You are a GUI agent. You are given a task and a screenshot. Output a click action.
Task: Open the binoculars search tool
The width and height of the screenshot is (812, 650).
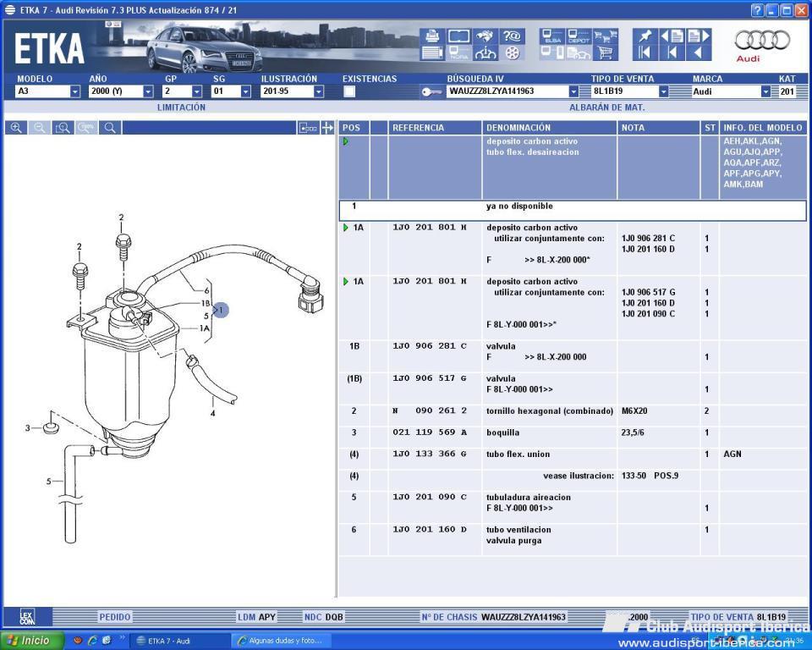pyautogui.click(x=486, y=36)
